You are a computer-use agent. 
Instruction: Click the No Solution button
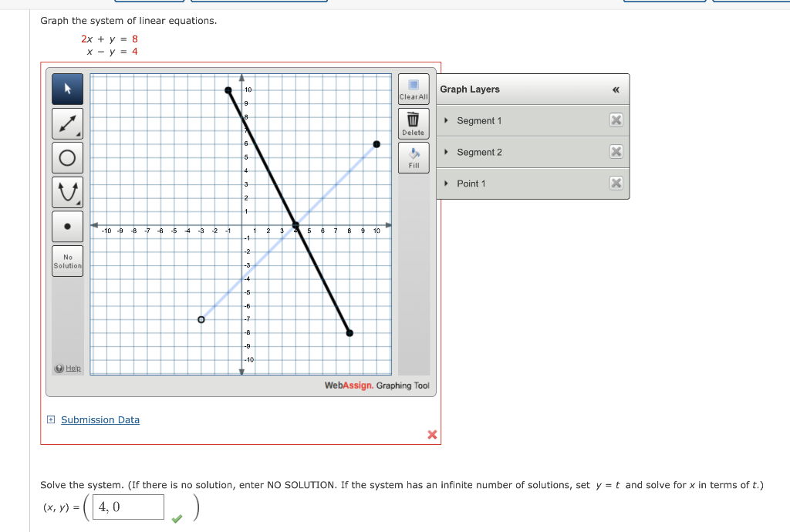click(67, 261)
